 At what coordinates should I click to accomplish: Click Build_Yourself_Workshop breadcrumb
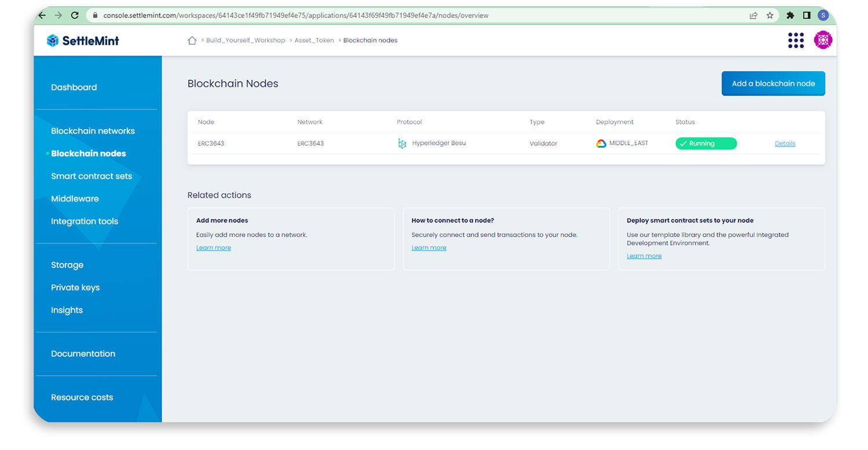246,41
